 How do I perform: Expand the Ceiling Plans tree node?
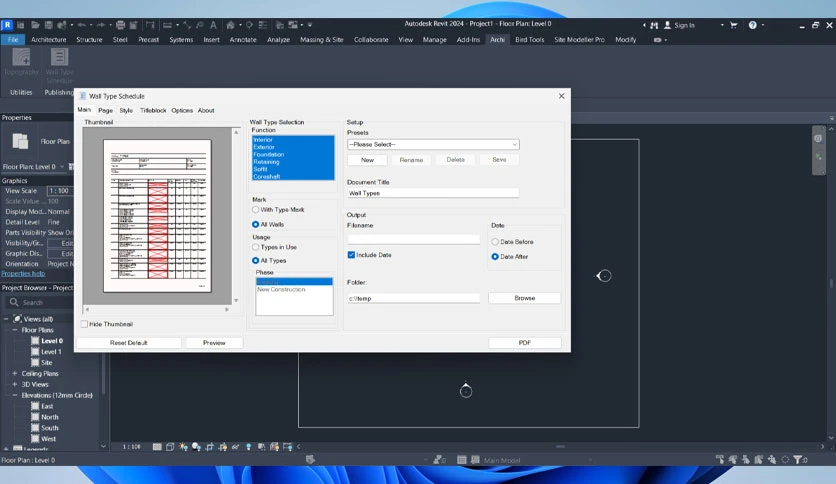coord(15,374)
